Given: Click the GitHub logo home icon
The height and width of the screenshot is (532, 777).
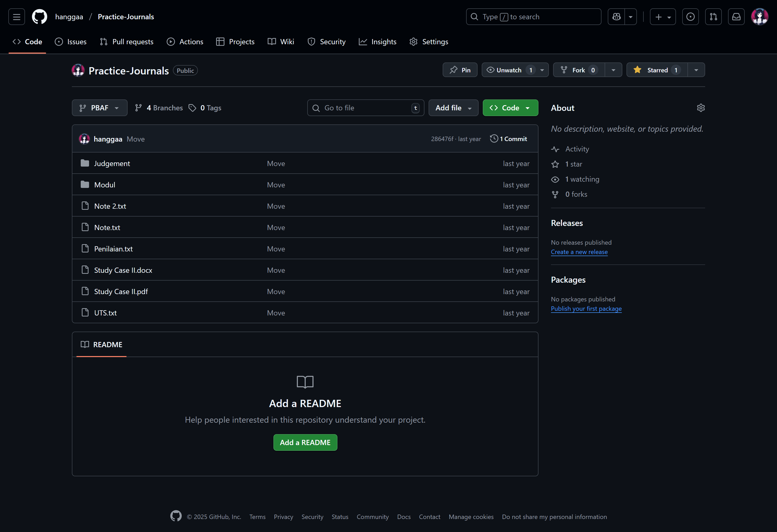Looking at the screenshot, I should (x=40, y=17).
